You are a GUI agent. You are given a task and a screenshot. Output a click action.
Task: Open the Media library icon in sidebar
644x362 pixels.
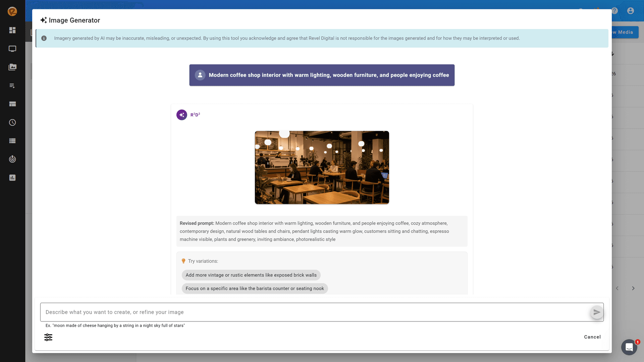pyautogui.click(x=12, y=67)
